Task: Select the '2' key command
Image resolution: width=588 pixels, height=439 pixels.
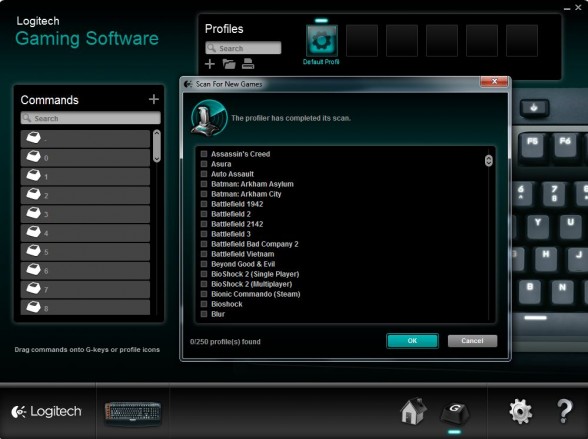Action: tap(85, 195)
